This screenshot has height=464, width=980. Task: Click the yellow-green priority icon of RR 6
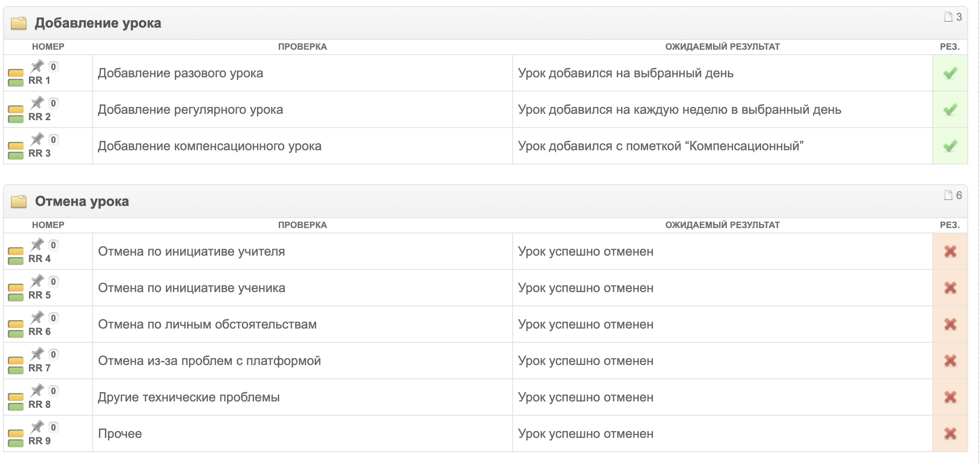point(16,329)
